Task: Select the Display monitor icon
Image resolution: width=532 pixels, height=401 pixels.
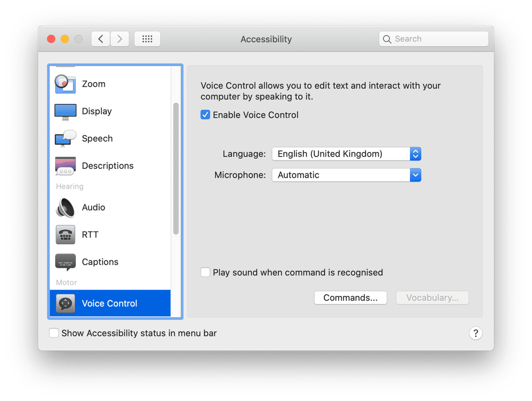Action: click(65, 112)
